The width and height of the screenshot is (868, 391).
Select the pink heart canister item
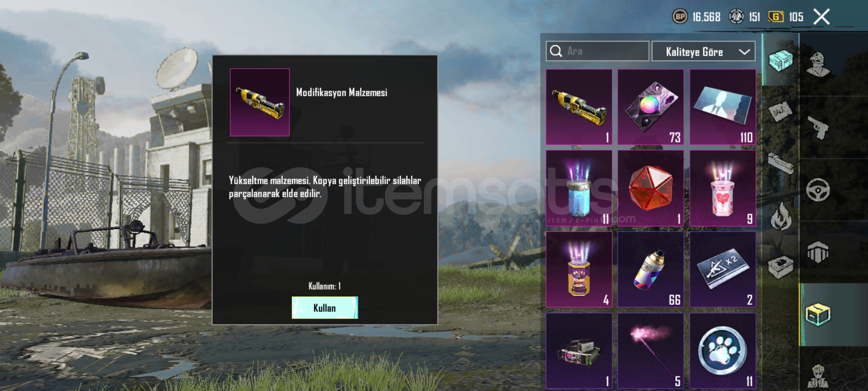click(723, 188)
